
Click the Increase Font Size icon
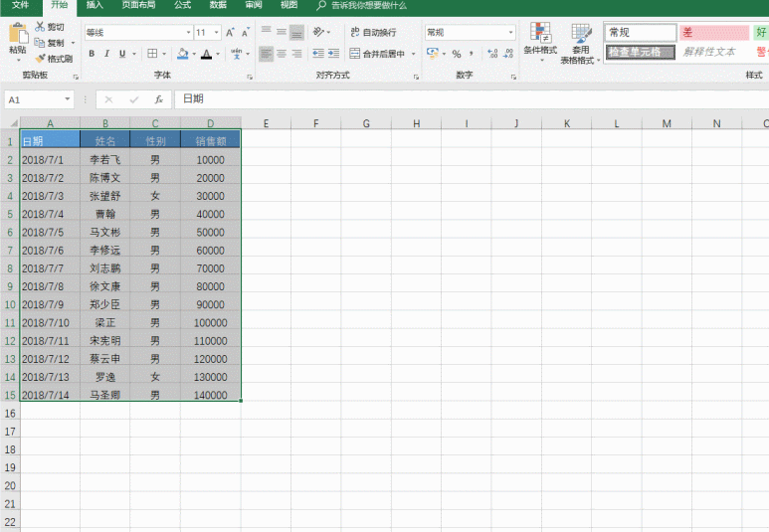[x=230, y=33]
